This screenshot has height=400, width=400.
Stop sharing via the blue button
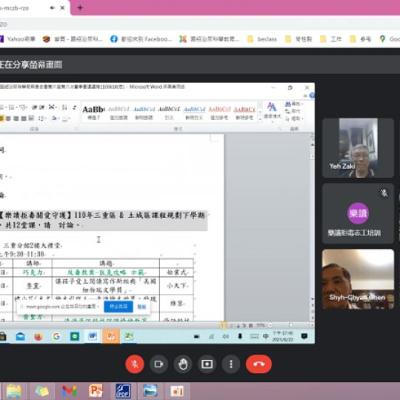tap(118, 306)
